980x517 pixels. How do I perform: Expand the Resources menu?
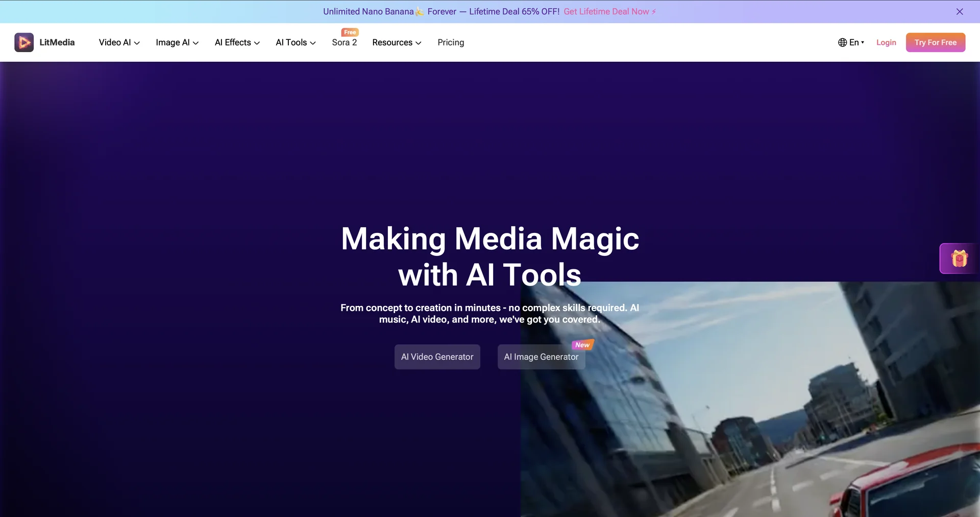(396, 42)
